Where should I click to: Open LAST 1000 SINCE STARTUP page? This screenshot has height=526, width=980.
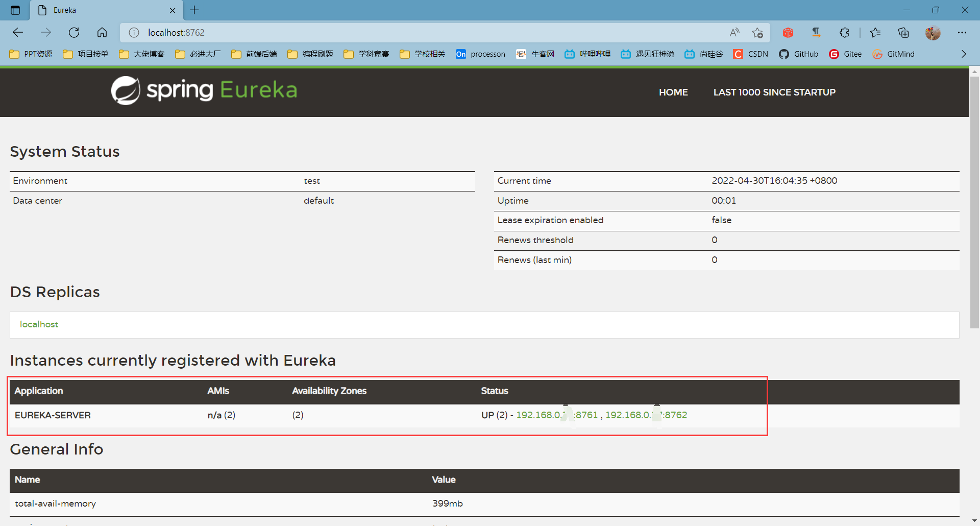point(774,92)
